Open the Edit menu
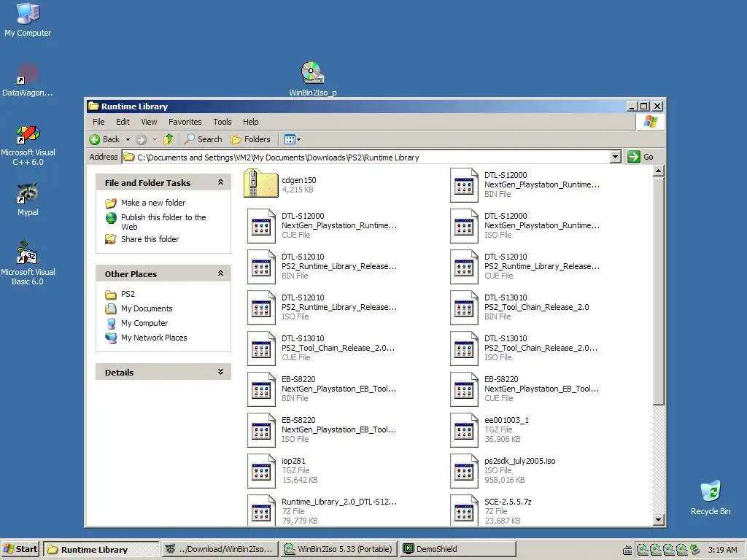The image size is (747, 560). 123,122
